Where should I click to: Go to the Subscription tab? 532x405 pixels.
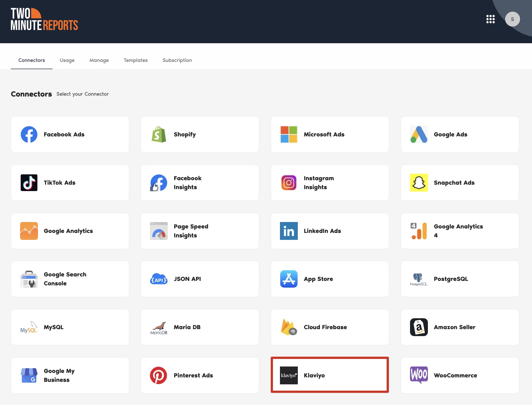[177, 60]
